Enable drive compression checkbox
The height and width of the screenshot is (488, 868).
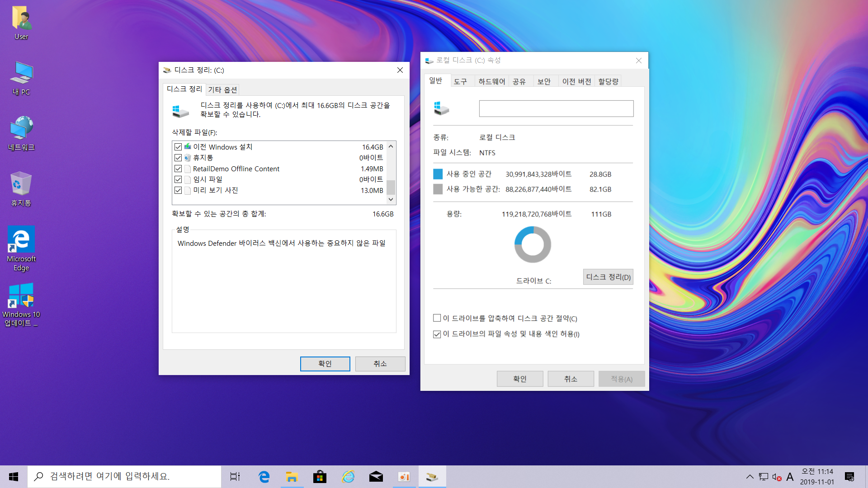(437, 318)
